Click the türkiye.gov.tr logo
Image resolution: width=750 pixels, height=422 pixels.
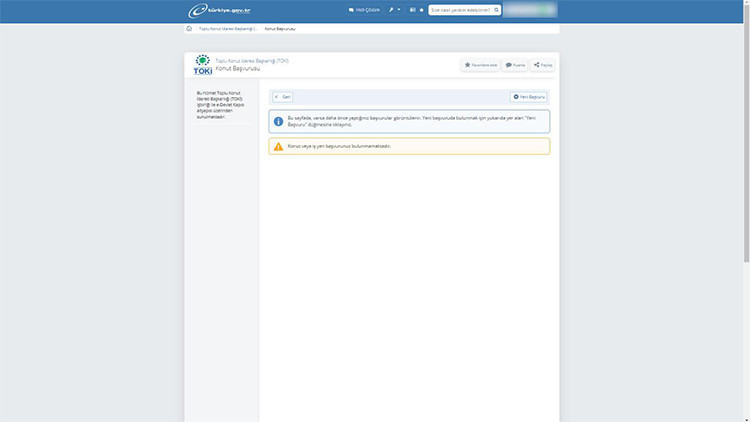point(220,10)
